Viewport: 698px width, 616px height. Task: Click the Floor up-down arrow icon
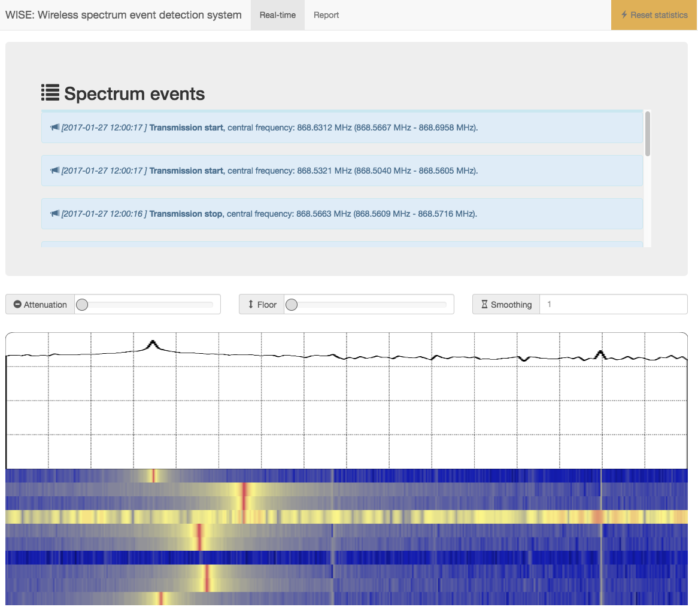click(251, 305)
